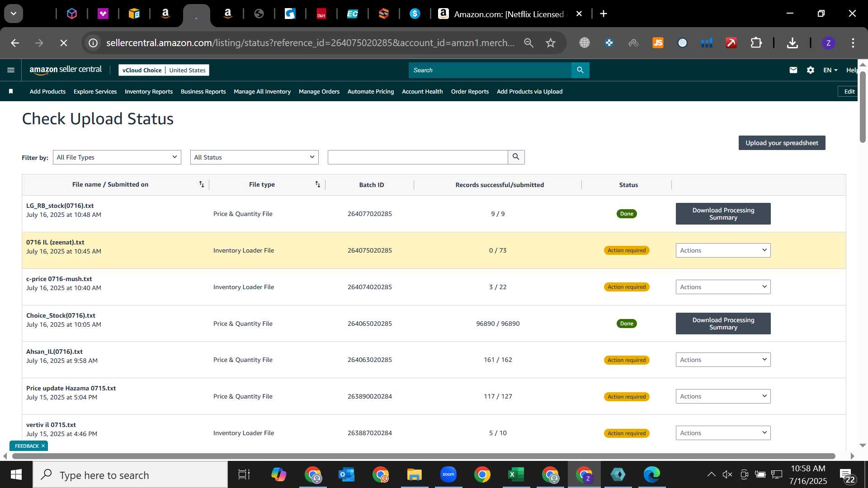The height and width of the screenshot is (488, 868).
Task: Click the bookmark flag icon in the nav bar
Action: point(11,91)
